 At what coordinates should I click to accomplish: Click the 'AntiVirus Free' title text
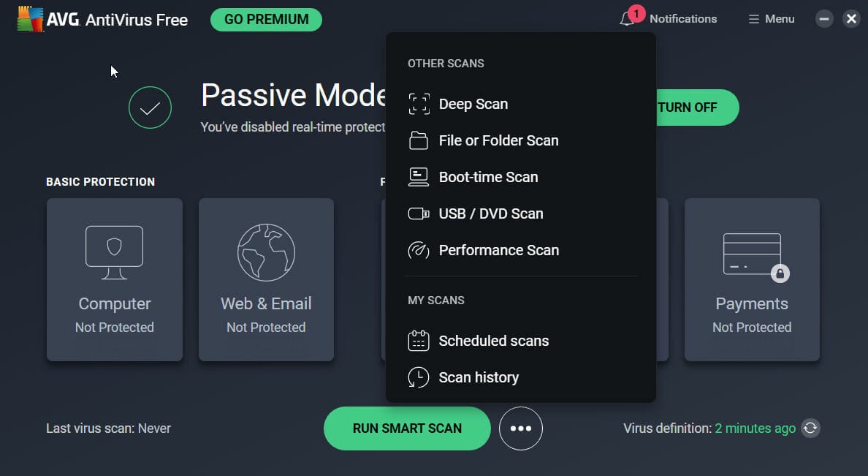click(137, 20)
